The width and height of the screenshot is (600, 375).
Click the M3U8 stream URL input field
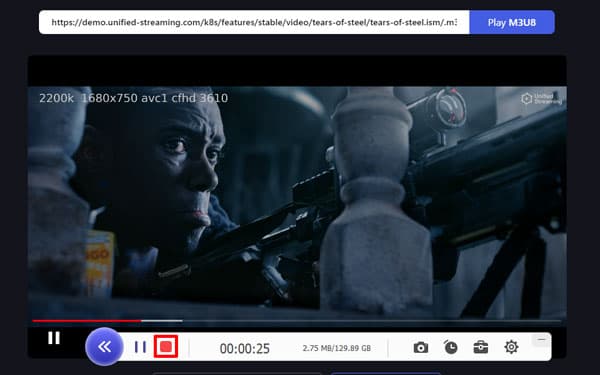pos(254,22)
